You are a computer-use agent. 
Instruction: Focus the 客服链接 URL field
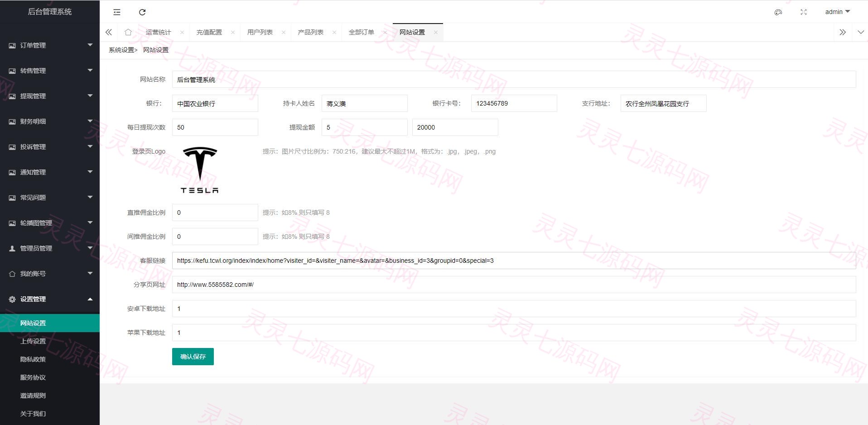coord(514,261)
